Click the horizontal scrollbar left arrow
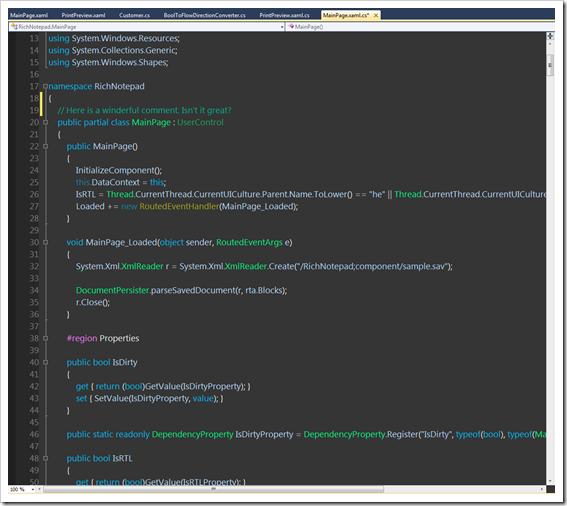567x506 pixels. (40, 489)
